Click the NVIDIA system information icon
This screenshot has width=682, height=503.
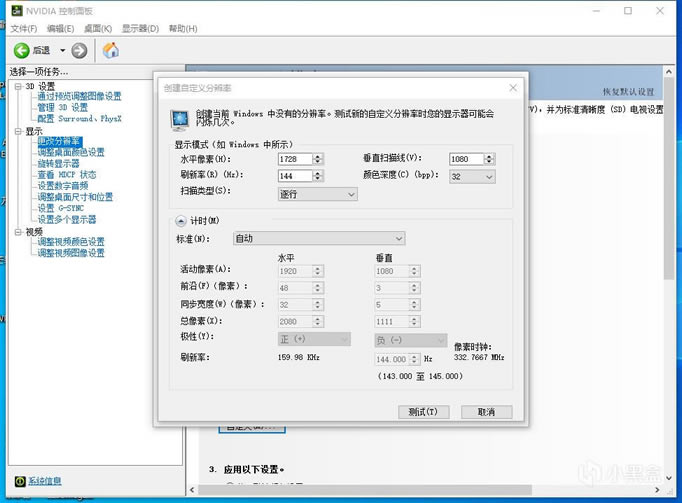(20, 481)
